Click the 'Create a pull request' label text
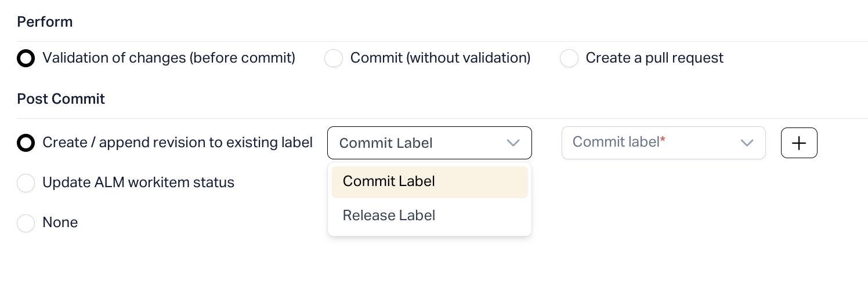This screenshot has height=299, width=868. click(x=654, y=58)
